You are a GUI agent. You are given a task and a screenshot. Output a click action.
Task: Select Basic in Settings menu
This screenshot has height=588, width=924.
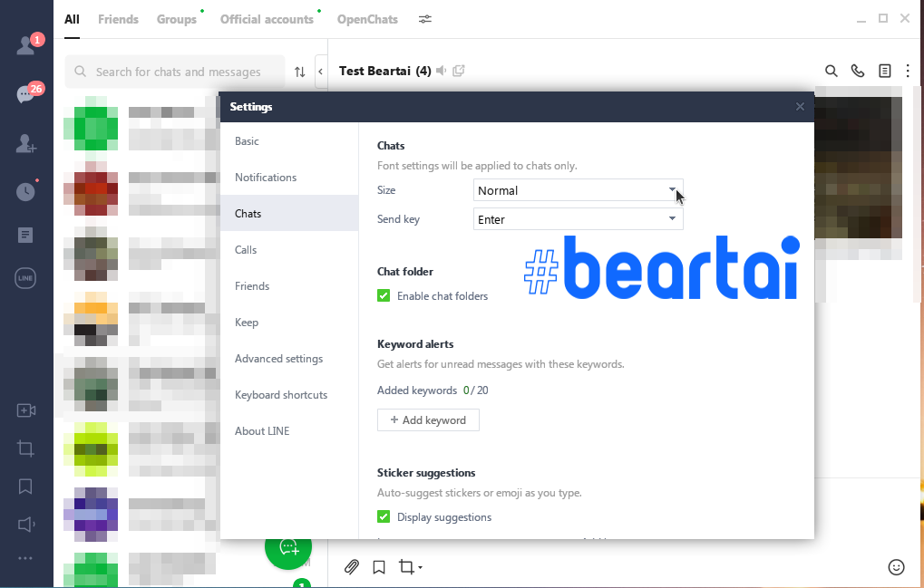point(288,141)
